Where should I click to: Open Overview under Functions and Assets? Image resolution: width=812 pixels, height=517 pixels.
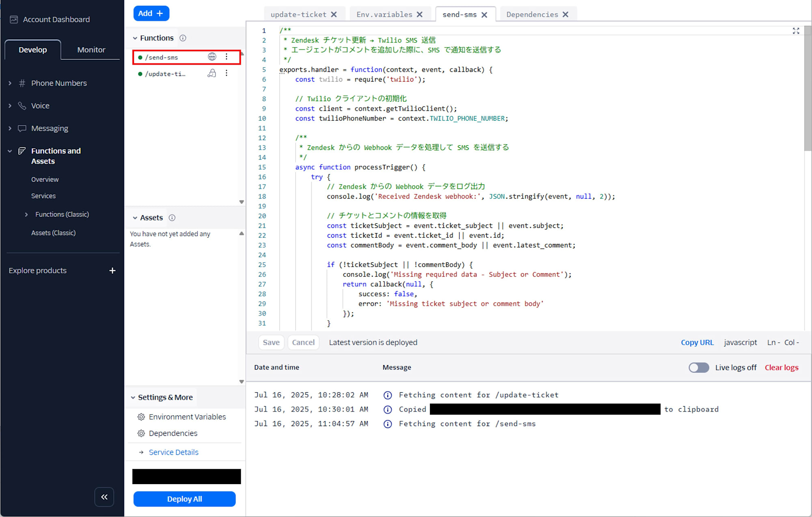[45, 180]
